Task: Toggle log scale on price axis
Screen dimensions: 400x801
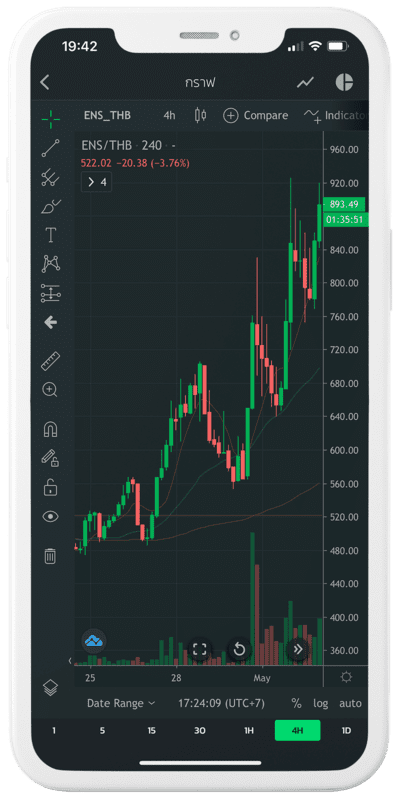Action: click(321, 703)
